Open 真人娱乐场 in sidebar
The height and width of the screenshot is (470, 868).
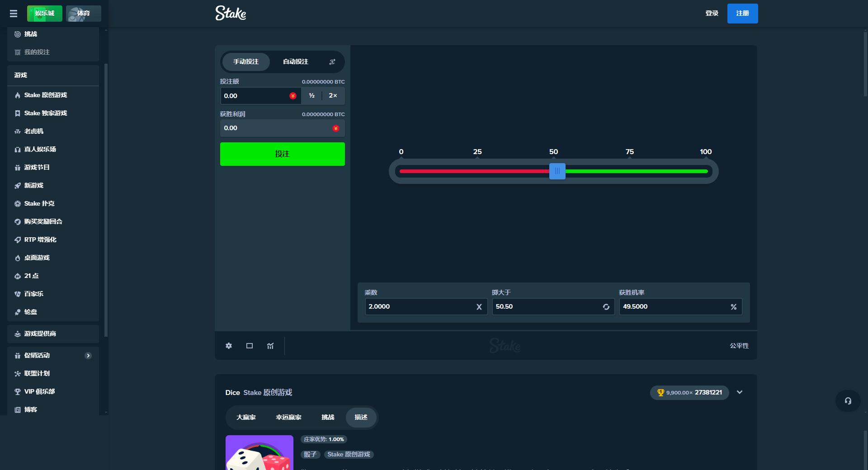coord(53,149)
